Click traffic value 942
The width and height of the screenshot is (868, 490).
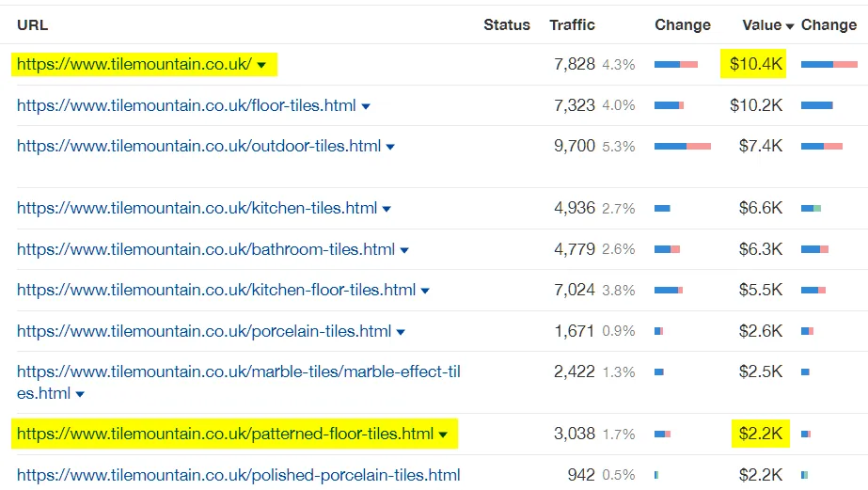click(581, 475)
